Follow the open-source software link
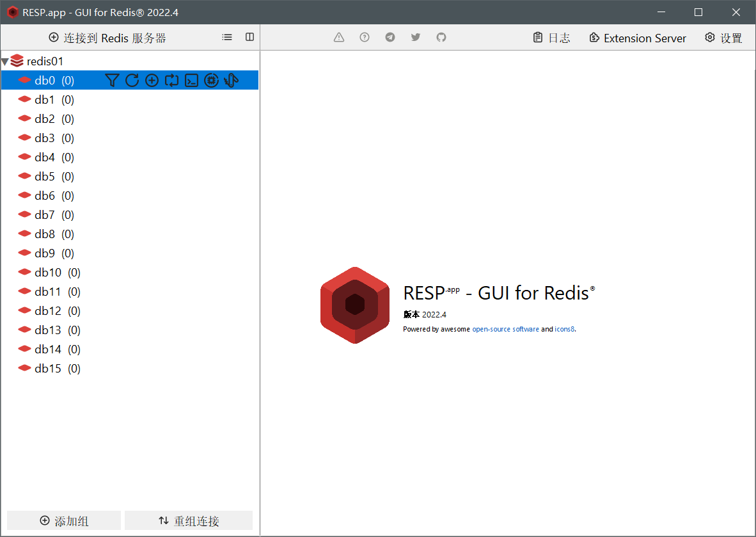 click(505, 329)
